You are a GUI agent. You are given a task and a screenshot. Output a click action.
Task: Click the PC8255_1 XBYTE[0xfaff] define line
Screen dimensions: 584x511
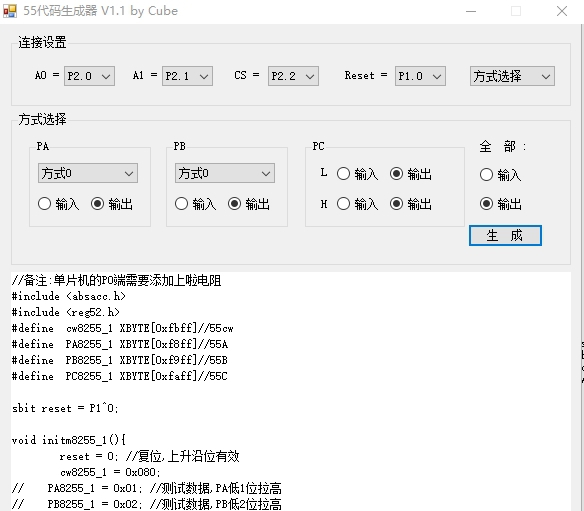point(120,376)
